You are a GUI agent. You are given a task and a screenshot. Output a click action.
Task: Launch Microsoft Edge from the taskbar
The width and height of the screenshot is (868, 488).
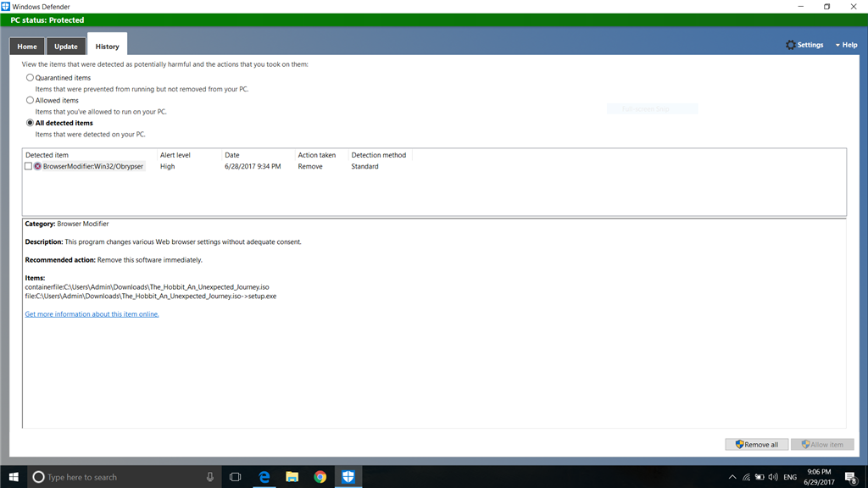pyautogui.click(x=264, y=477)
